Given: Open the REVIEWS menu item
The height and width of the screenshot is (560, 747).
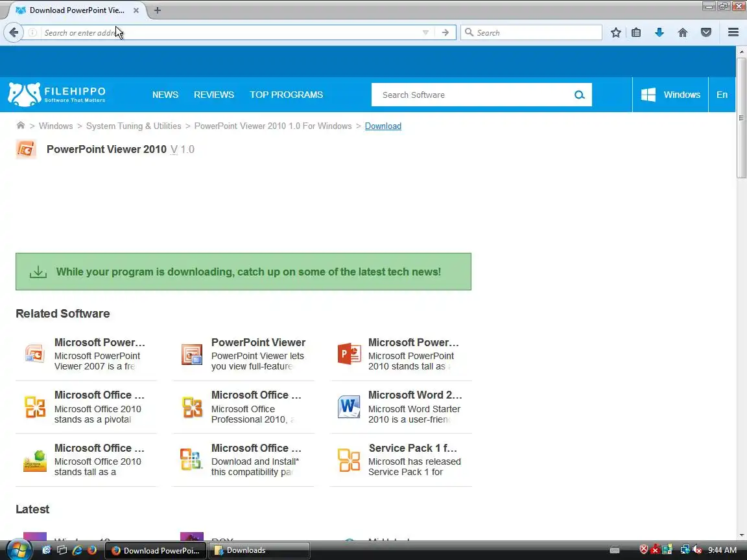Looking at the screenshot, I should click(214, 95).
